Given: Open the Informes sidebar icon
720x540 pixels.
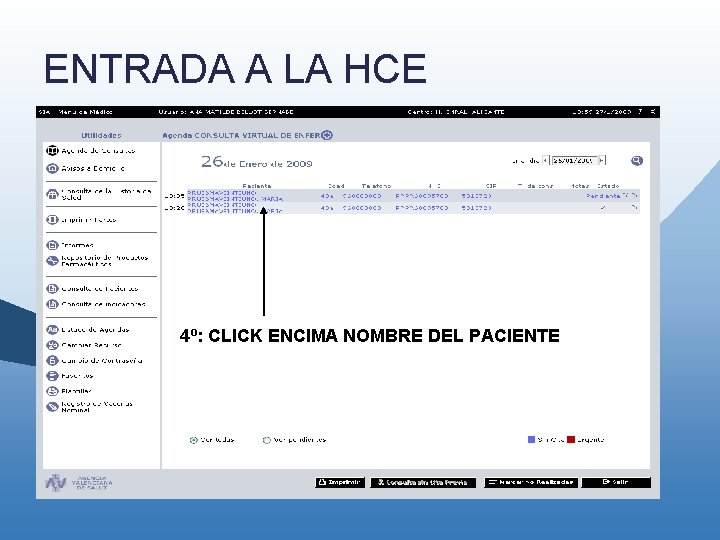Looking at the screenshot, I should point(52,245).
